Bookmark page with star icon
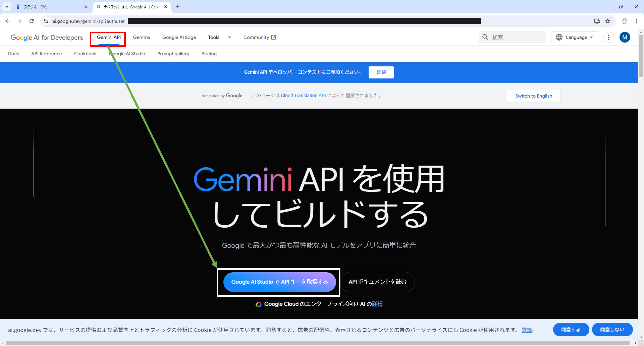This screenshot has height=346, width=644. pyautogui.click(x=608, y=21)
